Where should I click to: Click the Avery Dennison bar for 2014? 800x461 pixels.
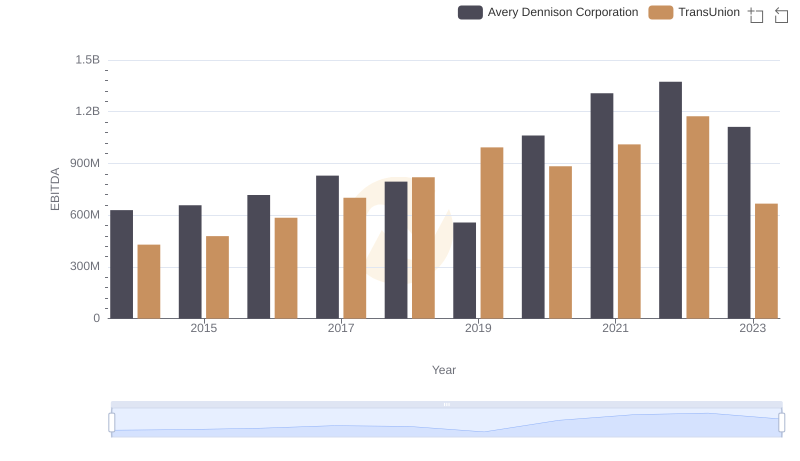[x=121, y=264]
